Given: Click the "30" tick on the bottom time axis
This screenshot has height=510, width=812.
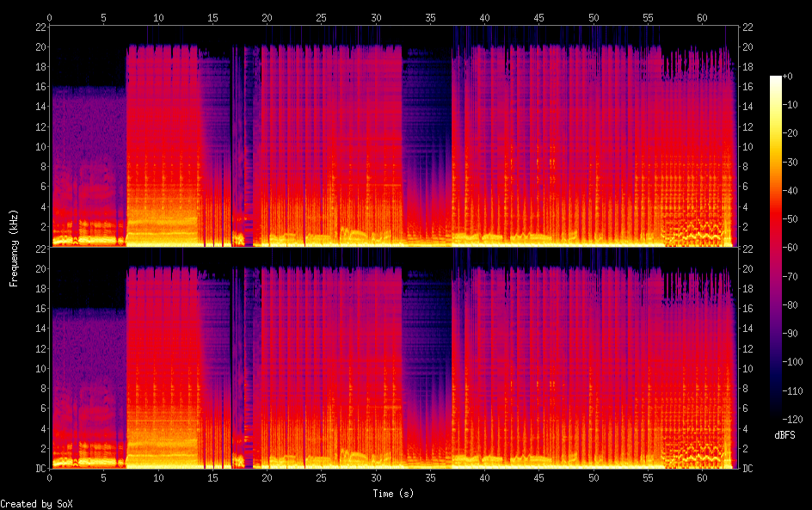Looking at the screenshot, I should (x=376, y=476).
